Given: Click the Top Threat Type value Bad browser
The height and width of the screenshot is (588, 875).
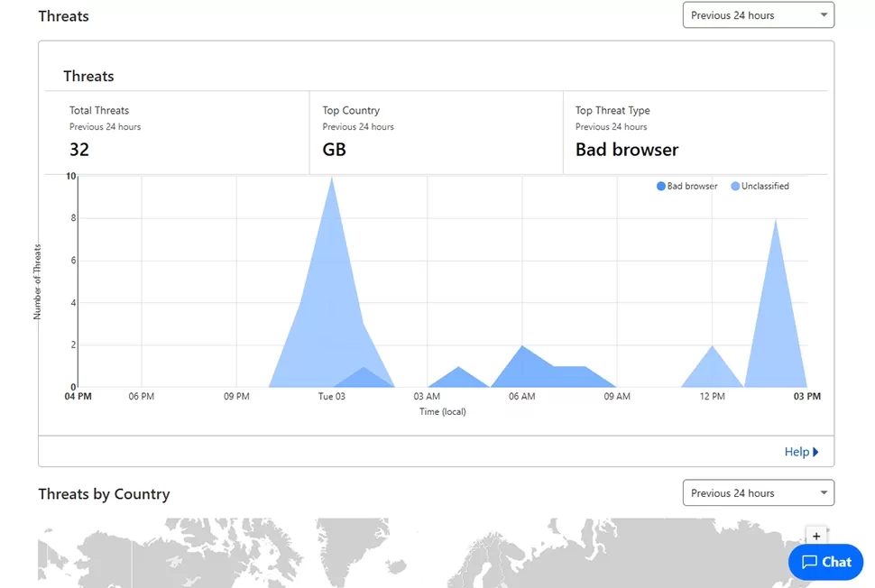Looking at the screenshot, I should [627, 150].
